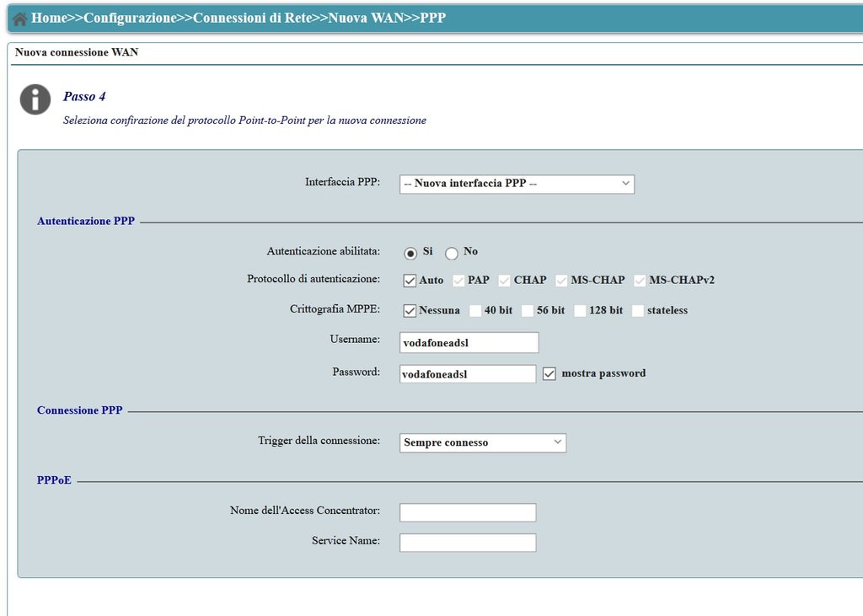Toggle the mostra password checkbox
863x616 pixels.
tap(549, 373)
